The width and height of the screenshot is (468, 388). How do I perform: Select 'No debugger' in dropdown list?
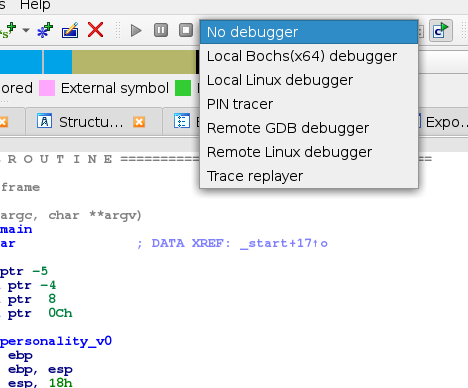[x=309, y=32]
